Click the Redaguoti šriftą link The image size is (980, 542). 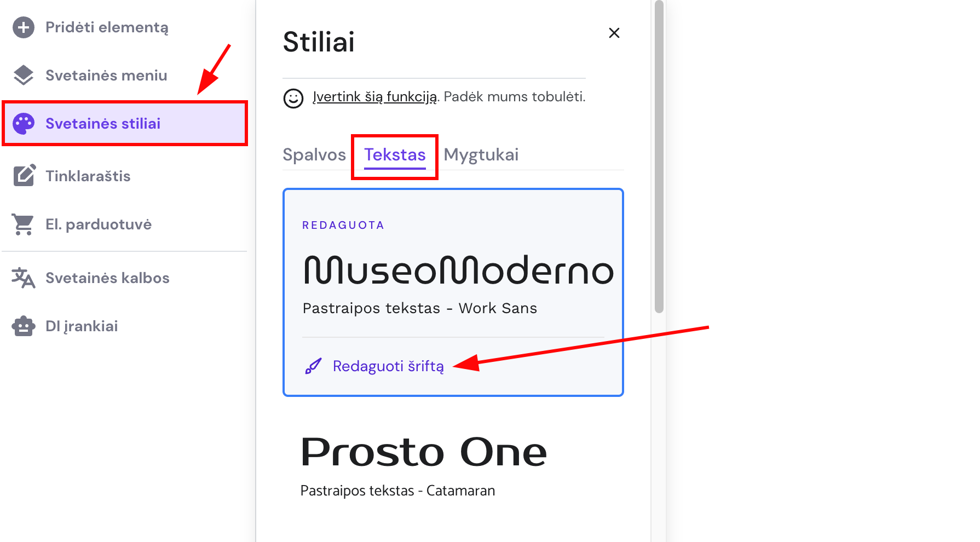(x=389, y=366)
